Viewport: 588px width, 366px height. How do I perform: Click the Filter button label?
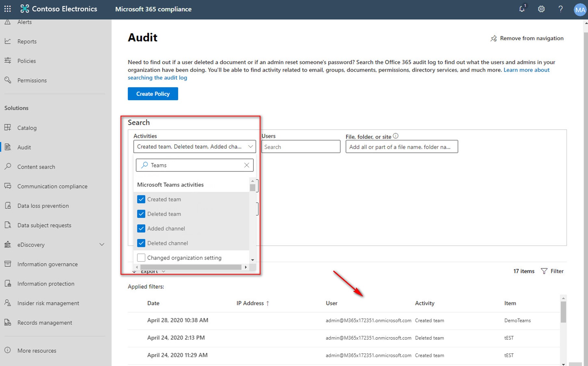pos(557,271)
